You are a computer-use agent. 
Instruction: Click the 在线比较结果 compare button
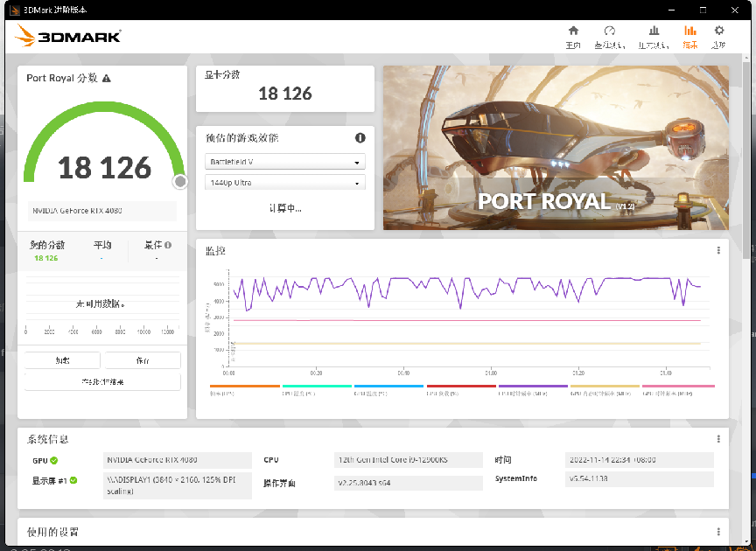(101, 380)
